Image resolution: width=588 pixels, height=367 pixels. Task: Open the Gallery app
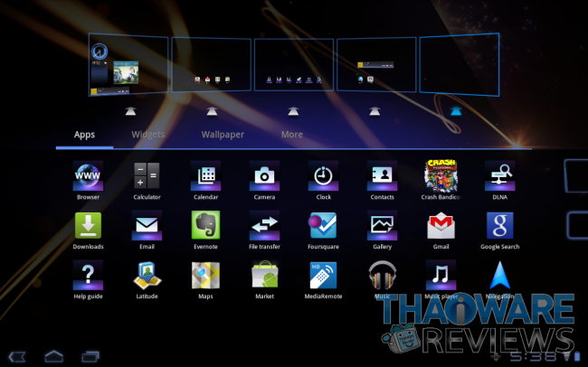tap(382, 231)
